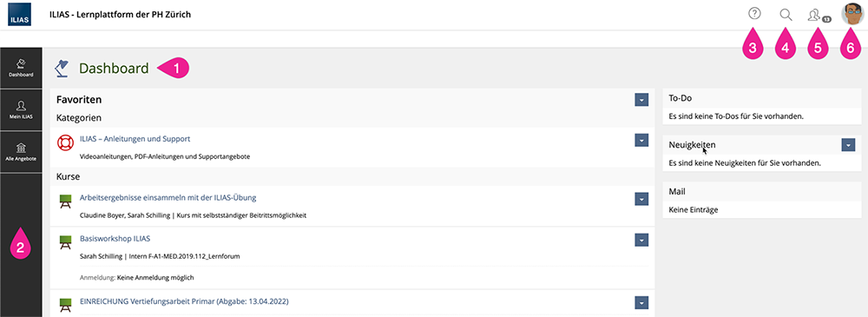This screenshot has height=317, width=868.
Task: Open dropdown for EINREICHUNG Vertiefungsarbeit Primar
Action: pos(641,302)
